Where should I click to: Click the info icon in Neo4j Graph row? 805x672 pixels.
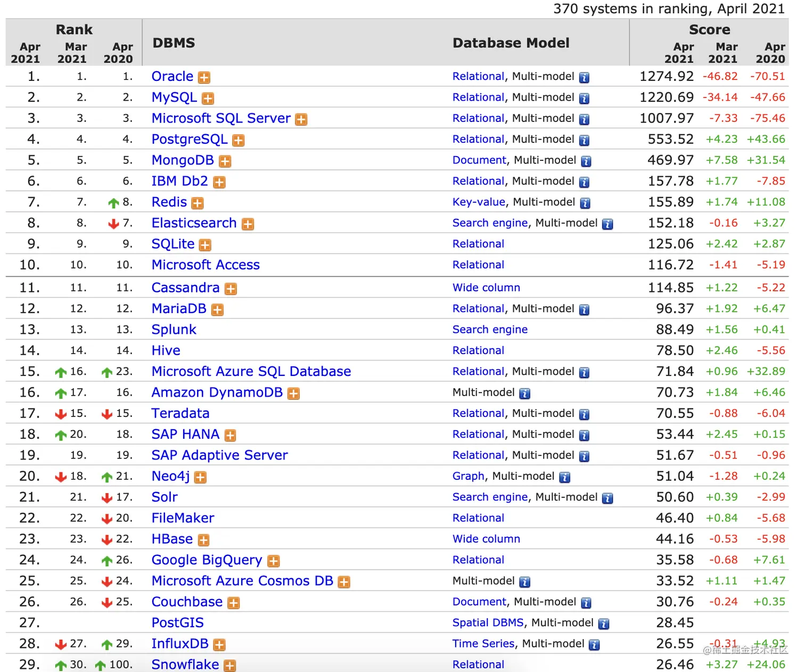(565, 478)
